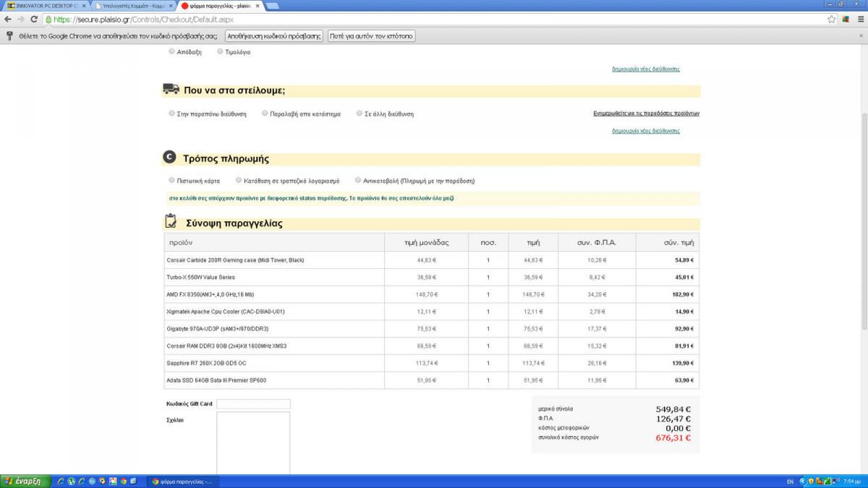
Task: Click the Turbo-X 550W Value Series row
Action: point(432,278)
